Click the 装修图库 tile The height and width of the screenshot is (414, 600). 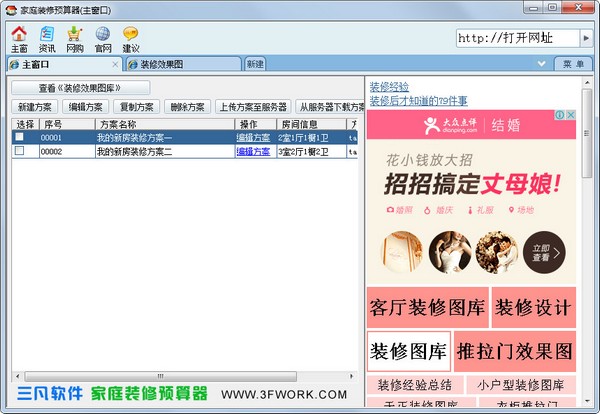point(409,351)
